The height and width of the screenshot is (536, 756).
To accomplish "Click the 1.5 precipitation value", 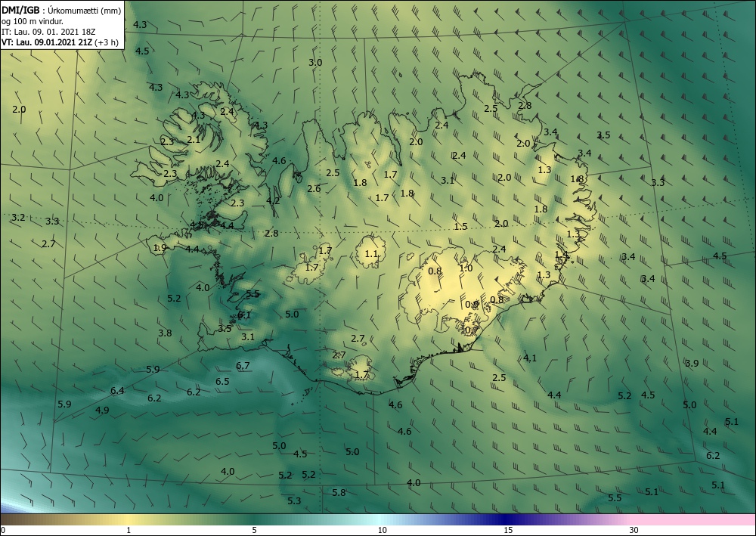I will [x=460, y=226].
